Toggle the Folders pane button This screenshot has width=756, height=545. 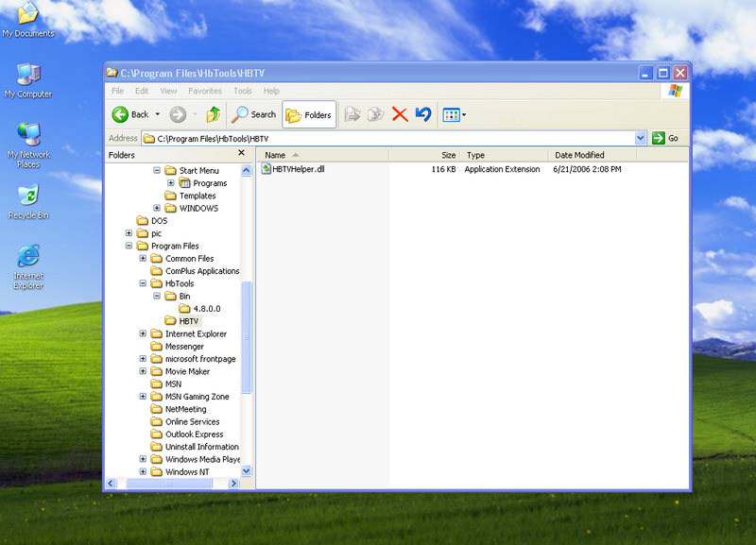(x=309, y=114)
